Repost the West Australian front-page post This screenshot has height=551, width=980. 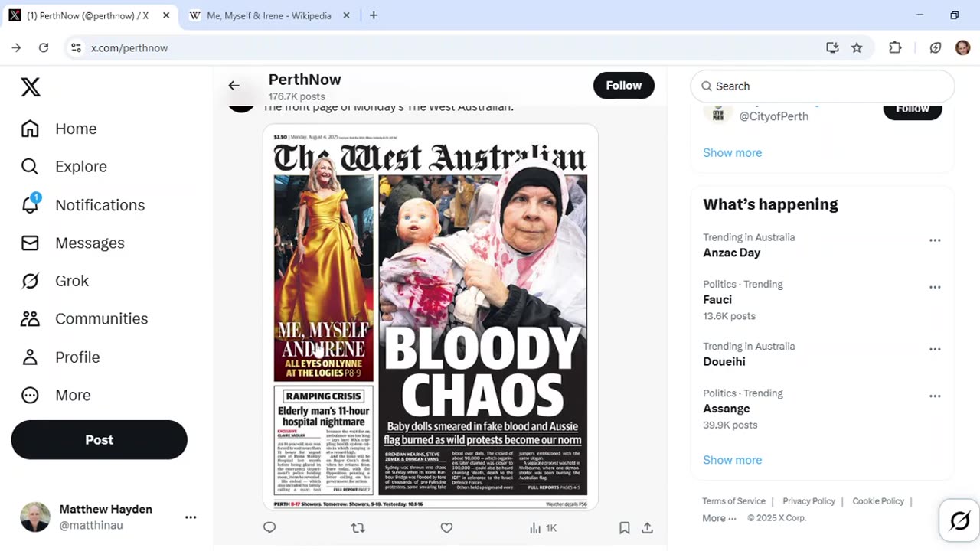358,527
